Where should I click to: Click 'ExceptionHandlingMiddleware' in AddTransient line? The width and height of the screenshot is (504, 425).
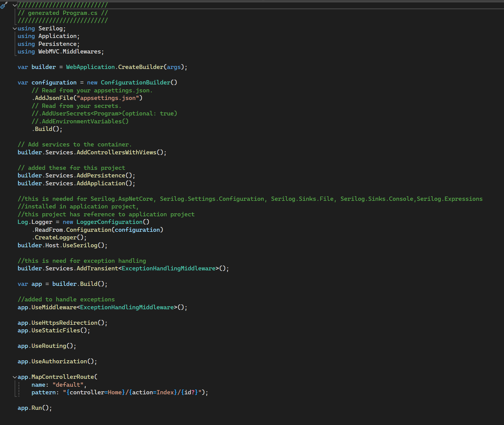pyautogui.click(x=169, y=269)
